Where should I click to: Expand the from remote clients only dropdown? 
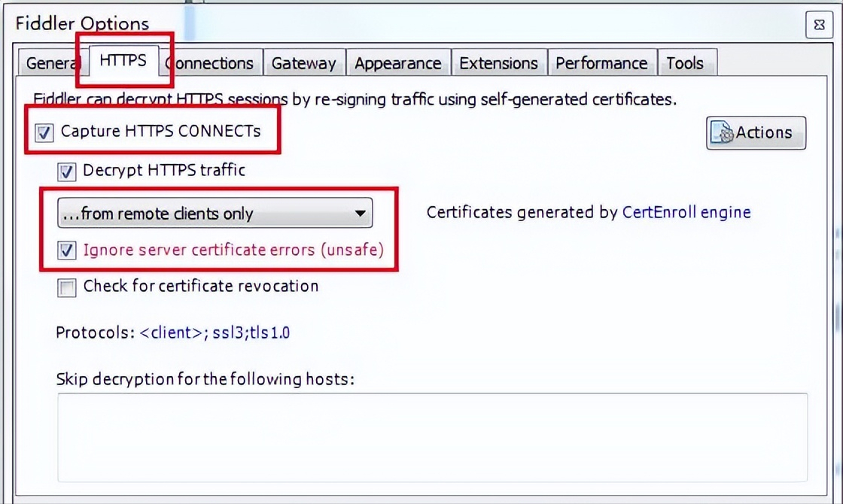(215, 214)
